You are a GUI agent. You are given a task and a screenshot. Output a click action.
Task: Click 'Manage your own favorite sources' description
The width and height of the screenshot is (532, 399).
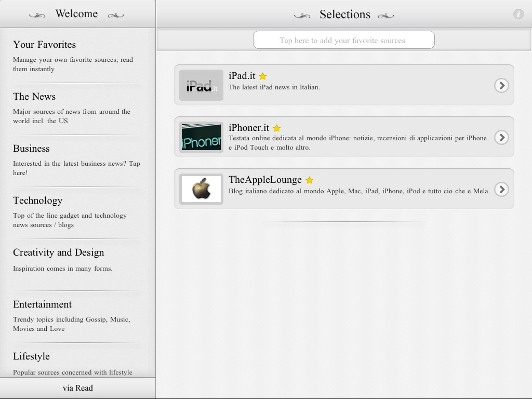tap(73, 64)
